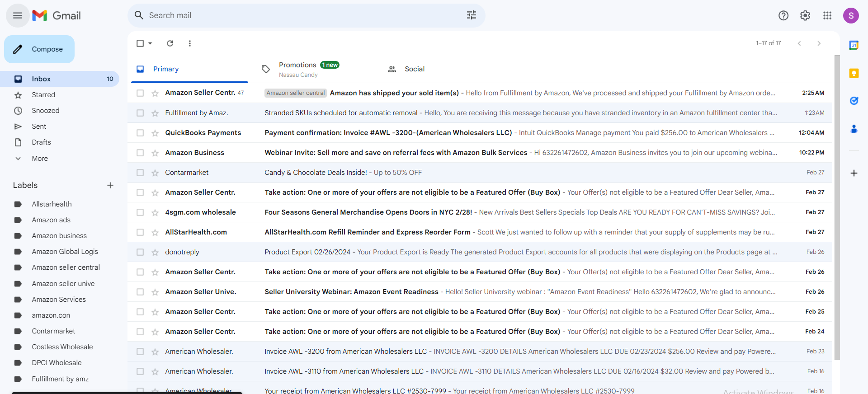Star the AllStarHealth.com email
Image resolution: width=868 pixels, height=394 pixels.
pos(155,232)
